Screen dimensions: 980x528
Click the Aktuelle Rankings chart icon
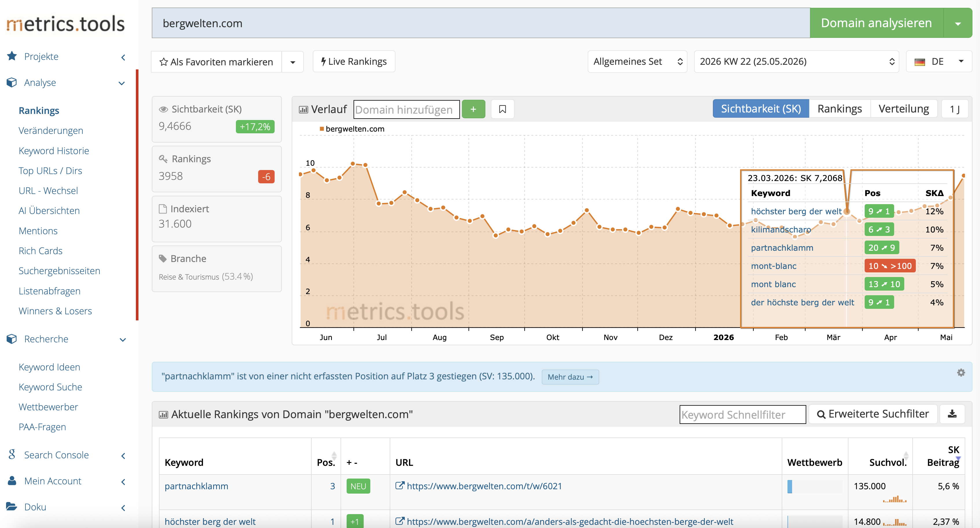[x=163, y=414]
